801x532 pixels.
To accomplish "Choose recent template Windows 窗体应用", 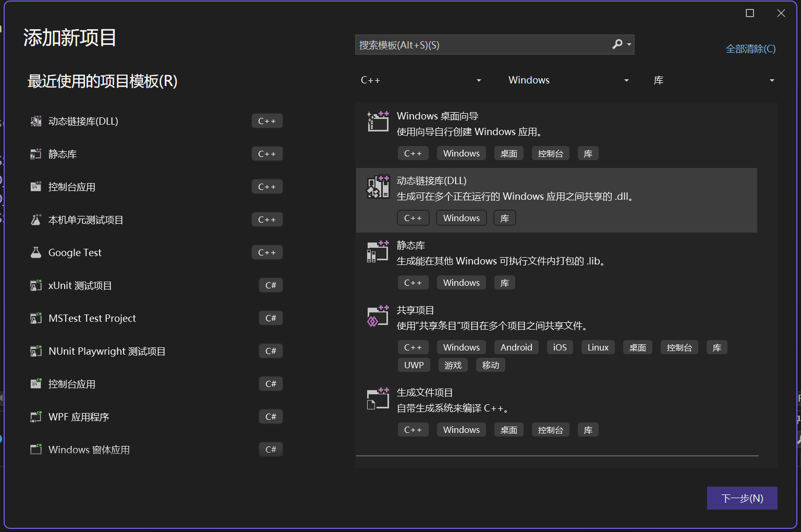I will point(156,450).
